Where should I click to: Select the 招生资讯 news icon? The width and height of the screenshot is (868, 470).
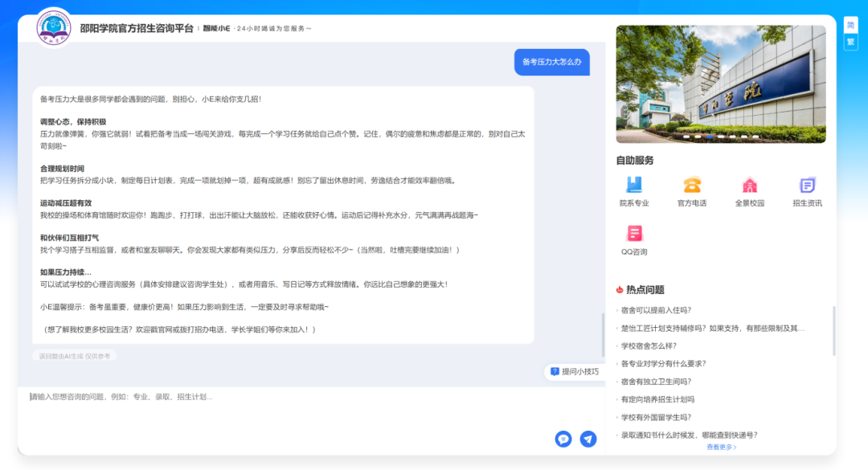pos(807,186)
